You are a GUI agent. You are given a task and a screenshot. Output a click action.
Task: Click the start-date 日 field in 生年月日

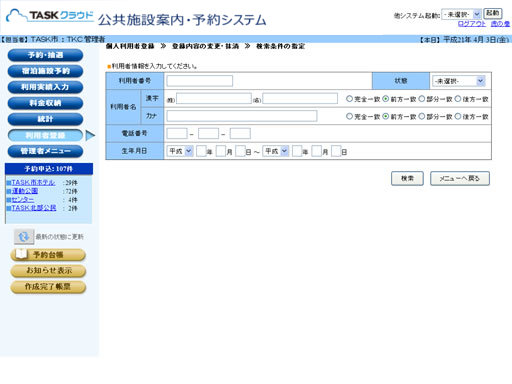pyautogui.click(x=240, y=151)
